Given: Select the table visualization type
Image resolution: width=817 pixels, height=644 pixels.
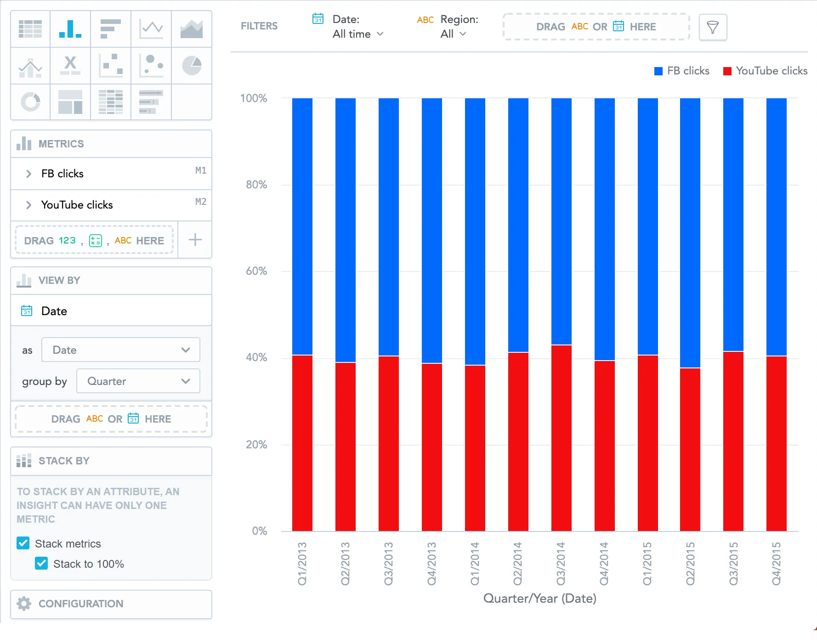Looking at the screenshot, I should coord(30,29).
